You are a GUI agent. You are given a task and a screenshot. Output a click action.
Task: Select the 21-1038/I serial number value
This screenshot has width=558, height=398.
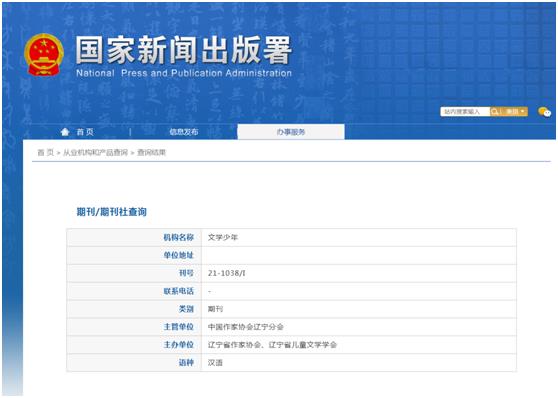pos(227,273)
